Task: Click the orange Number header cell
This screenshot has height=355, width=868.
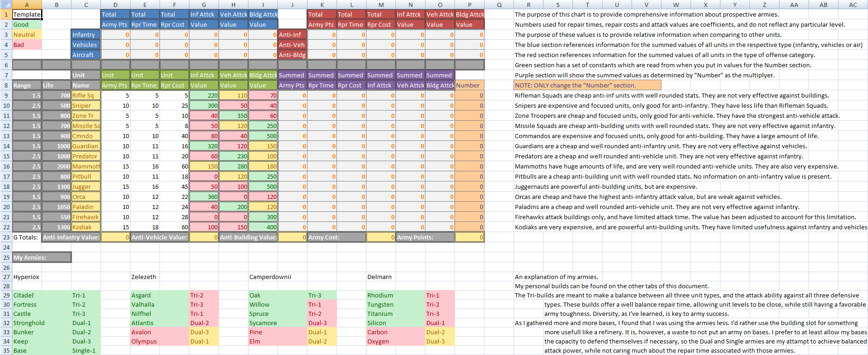Action: coord(469,85)
